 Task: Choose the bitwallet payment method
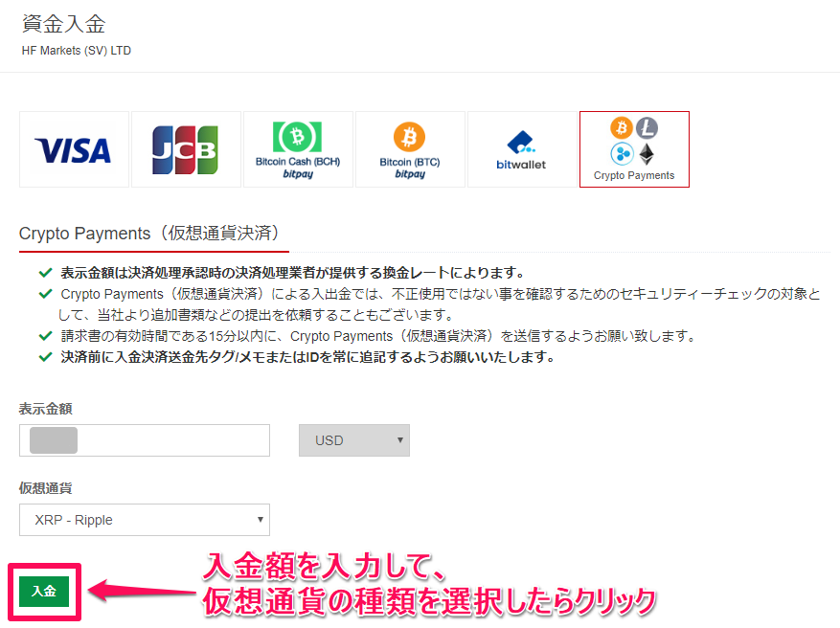pos(522,149)
